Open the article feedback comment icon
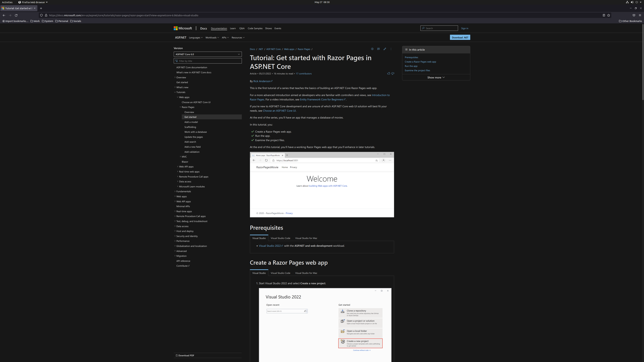The width and height of the screenshot is (644, 362). click(378, 49)
